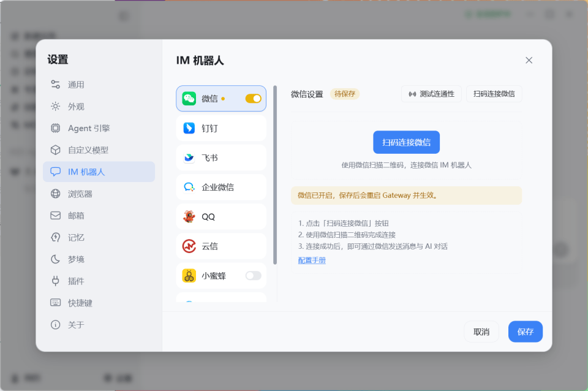Click the Gateway restart notice banner
This screenshot has height=391, width=588.
(406, 195)
